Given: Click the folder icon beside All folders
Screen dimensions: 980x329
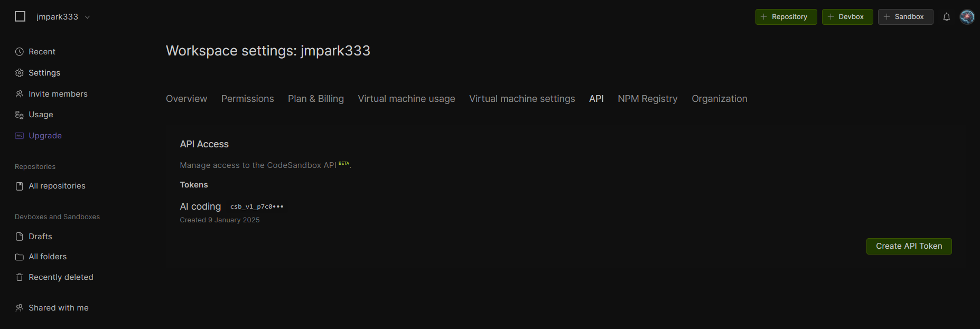Looking at the screenshot, I should (x=20, y=257).
